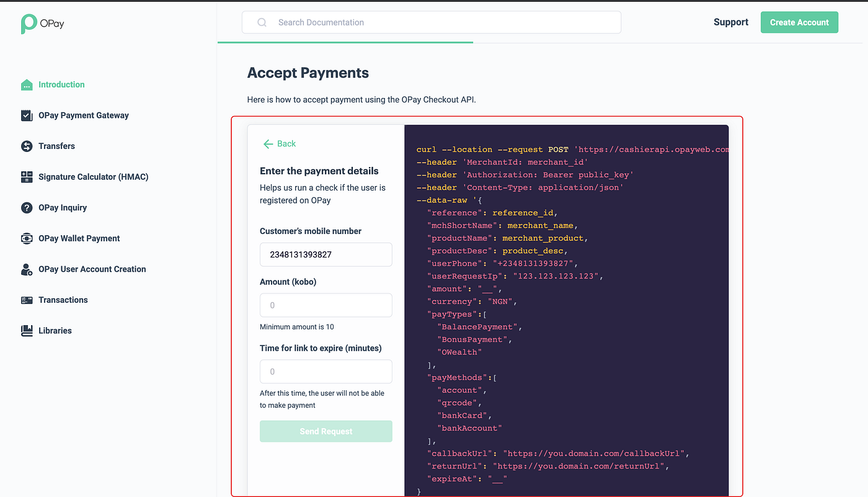Click the Libraries book icon

(x=27, y=331)
